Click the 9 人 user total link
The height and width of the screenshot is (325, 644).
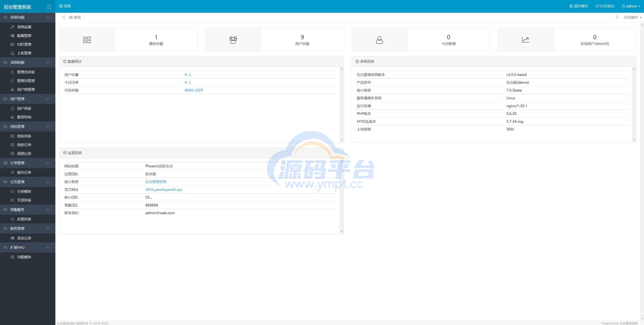point(188,75)
